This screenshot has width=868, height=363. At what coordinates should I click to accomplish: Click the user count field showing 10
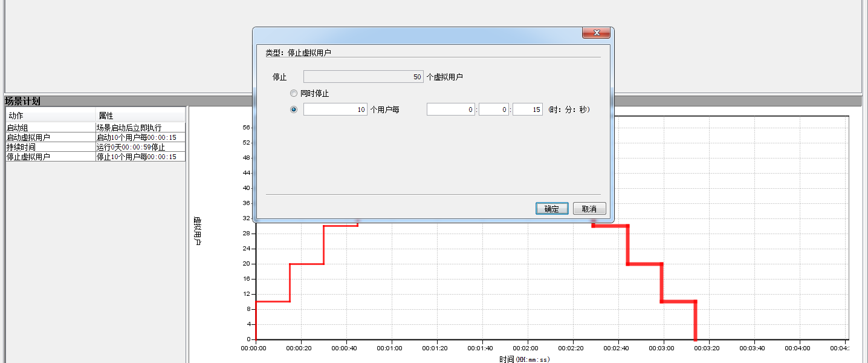pyautogui.click(x=335, y=110)
